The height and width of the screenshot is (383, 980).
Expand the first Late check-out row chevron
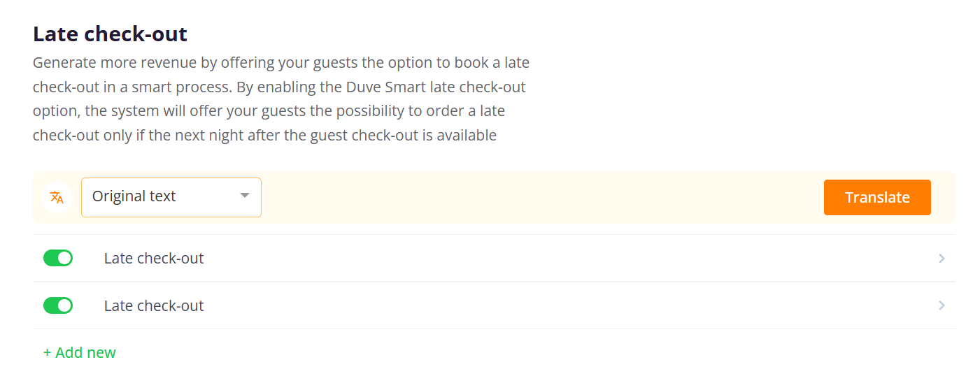942,259
